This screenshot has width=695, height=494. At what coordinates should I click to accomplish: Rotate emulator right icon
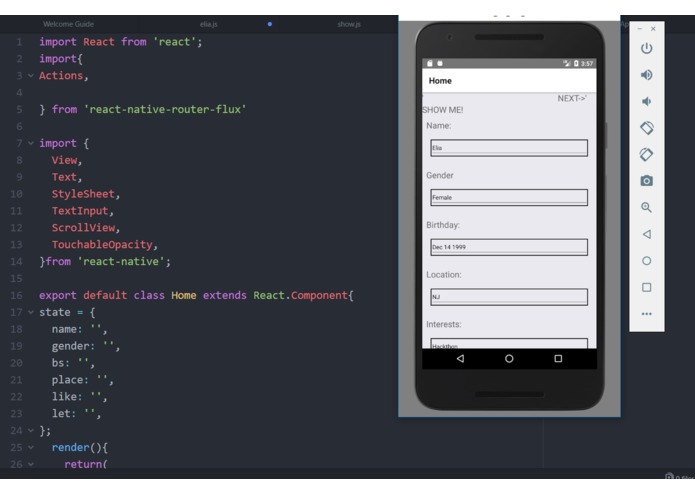[646, 155]
